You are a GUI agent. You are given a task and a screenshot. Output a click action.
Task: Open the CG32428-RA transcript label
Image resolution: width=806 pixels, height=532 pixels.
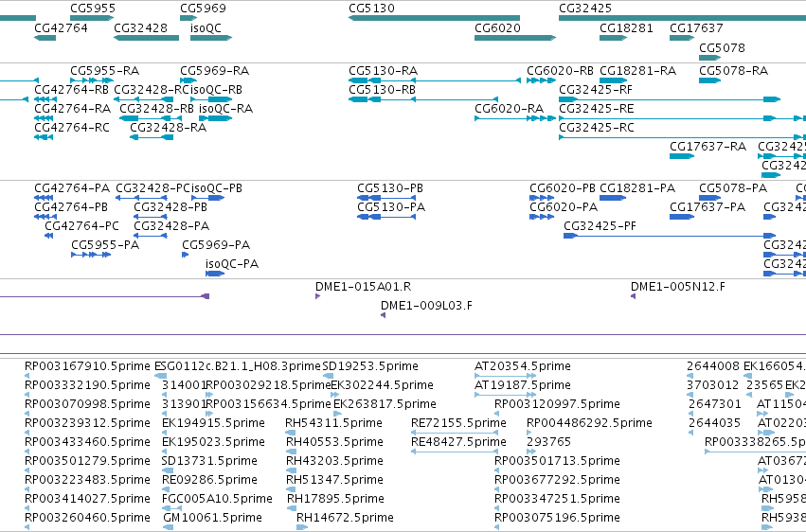pos(168,128)
